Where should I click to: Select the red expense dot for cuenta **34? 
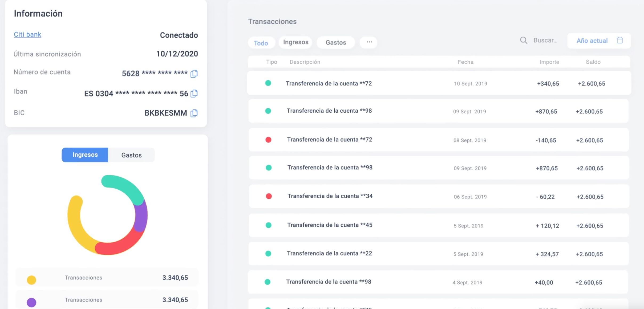(268, 196)
